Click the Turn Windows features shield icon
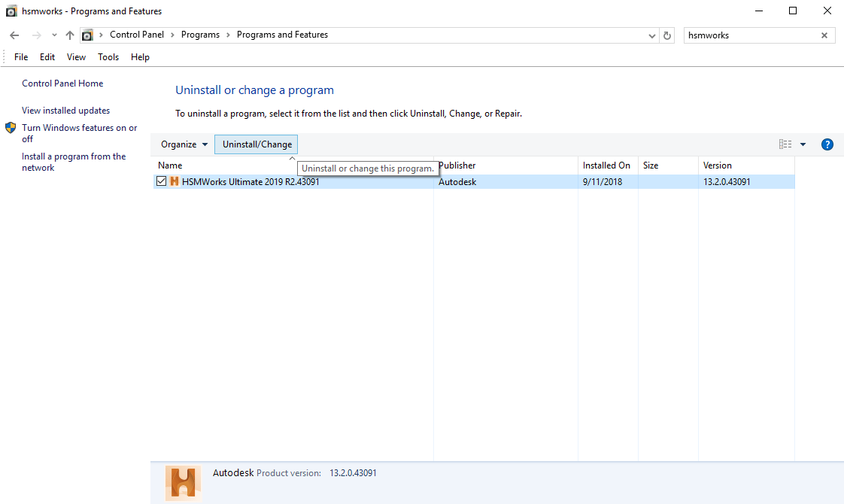This screenshot has height=504, width=844. pos(11,128)
